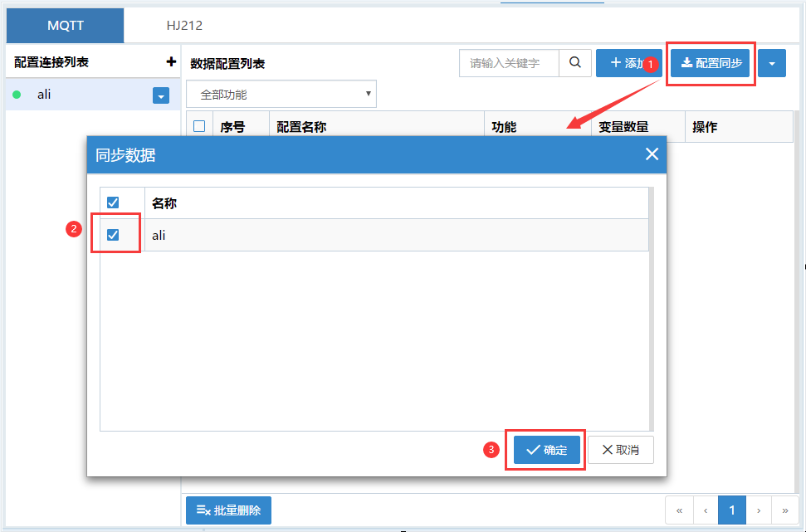Close the 同步数据 dialog with X
806x532 pixels.
point(652,154)
